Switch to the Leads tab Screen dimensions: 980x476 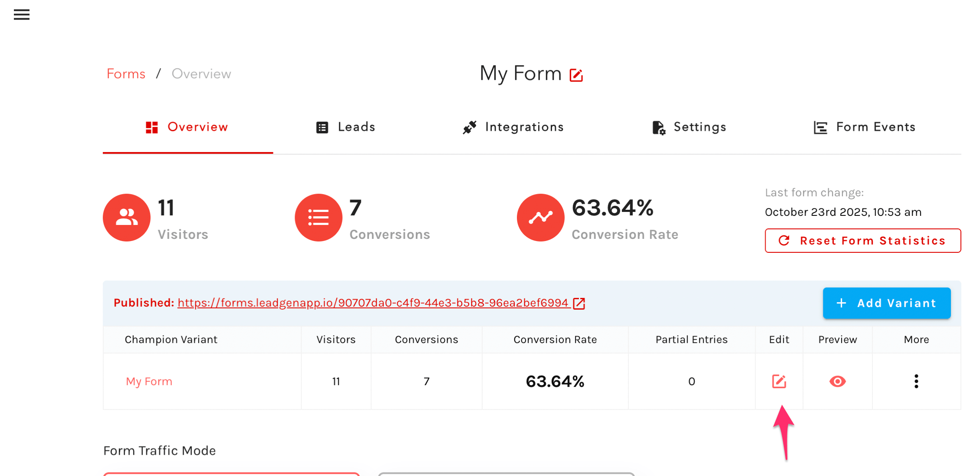tap(345, 127)
